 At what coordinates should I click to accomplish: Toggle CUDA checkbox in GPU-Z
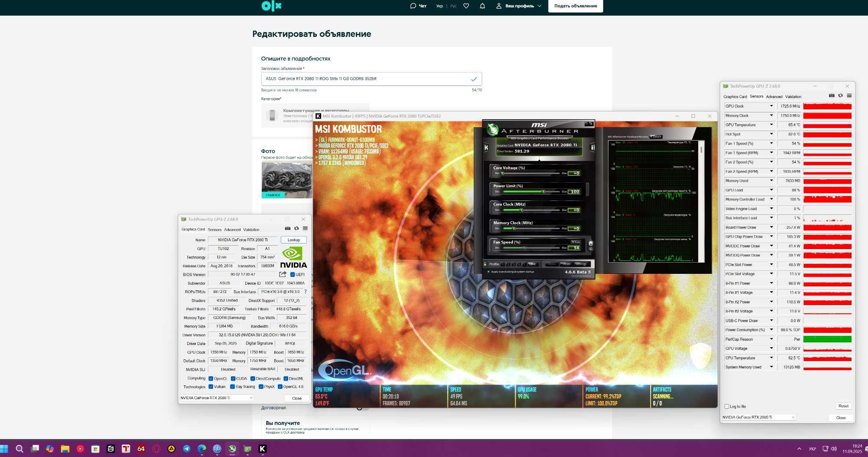coord(233,378)
